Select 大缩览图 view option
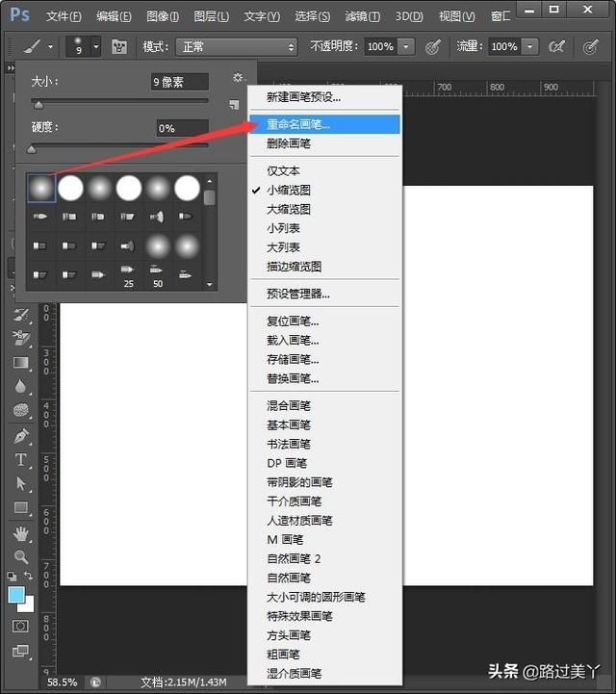The image size is (616, 694). [x=324, y=209]
